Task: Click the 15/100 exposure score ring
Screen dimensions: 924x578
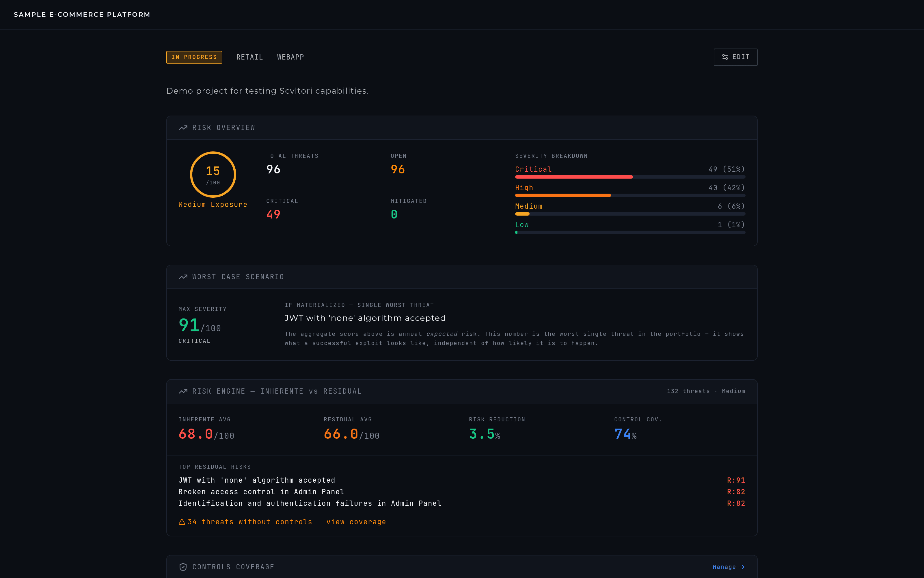Action: tap(213, 174)
